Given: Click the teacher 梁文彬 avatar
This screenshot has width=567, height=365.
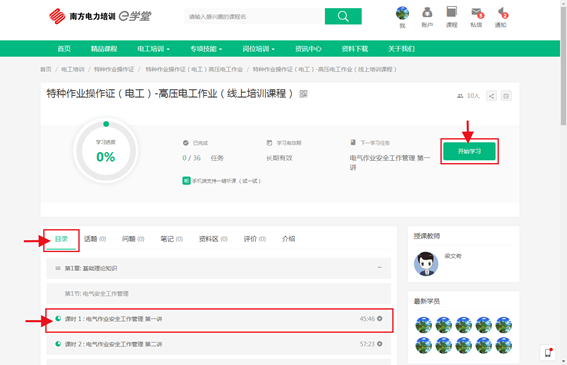Looking at the screenshot, I should tap(426, 264).
